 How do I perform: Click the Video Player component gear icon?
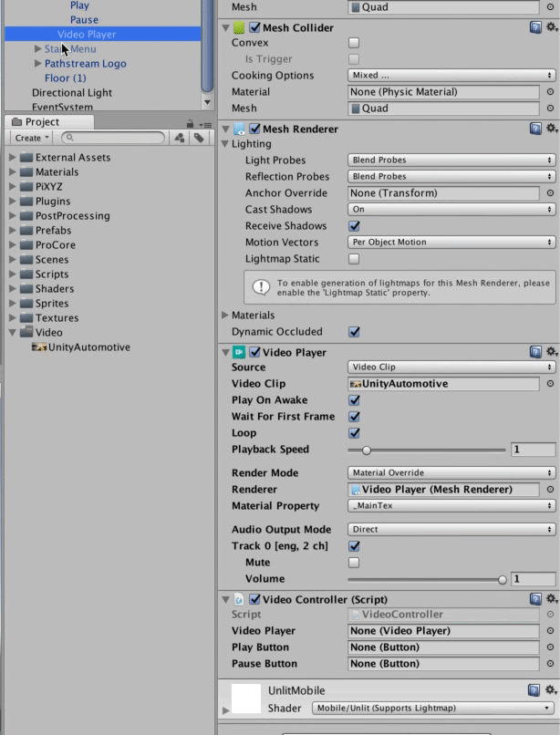551,352
